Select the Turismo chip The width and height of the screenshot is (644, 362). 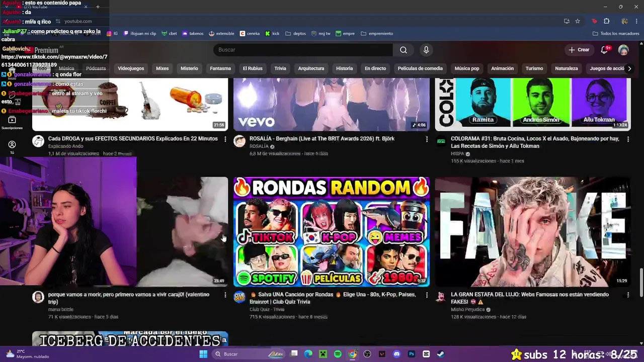coord(534,68)
